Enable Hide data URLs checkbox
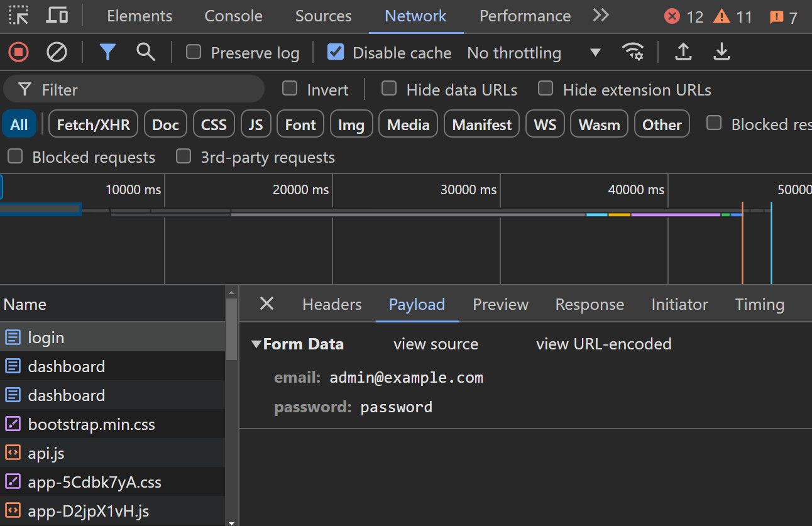 pyautogui.click(x=389, y=89)
